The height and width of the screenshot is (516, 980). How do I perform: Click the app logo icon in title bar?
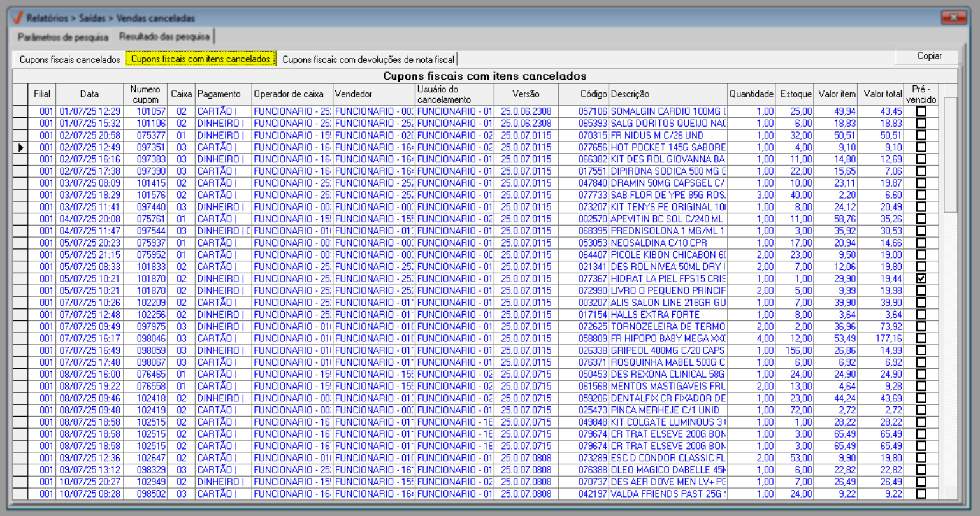click(17, 18)
